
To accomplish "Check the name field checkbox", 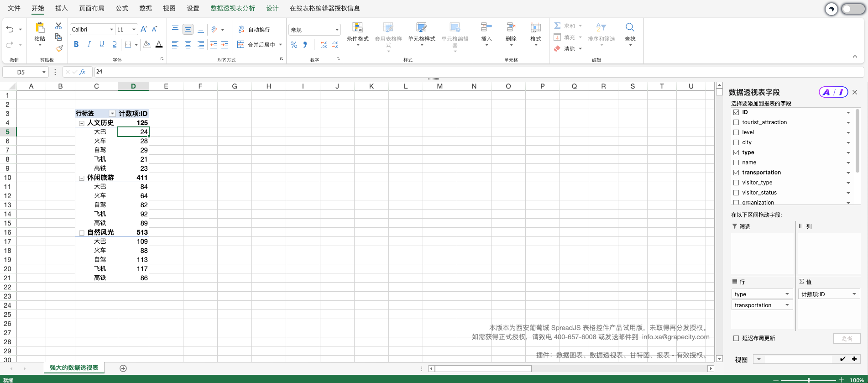I will point(736,163).
